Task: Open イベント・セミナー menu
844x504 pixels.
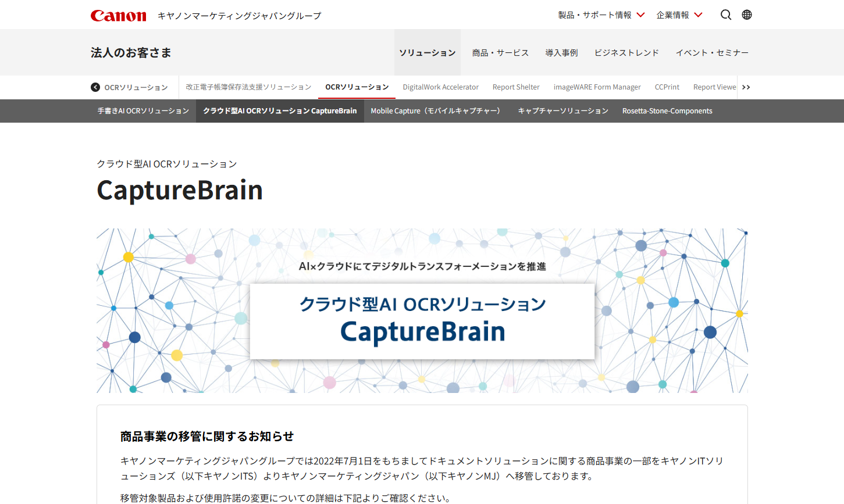Action: [x=712, y=52]
